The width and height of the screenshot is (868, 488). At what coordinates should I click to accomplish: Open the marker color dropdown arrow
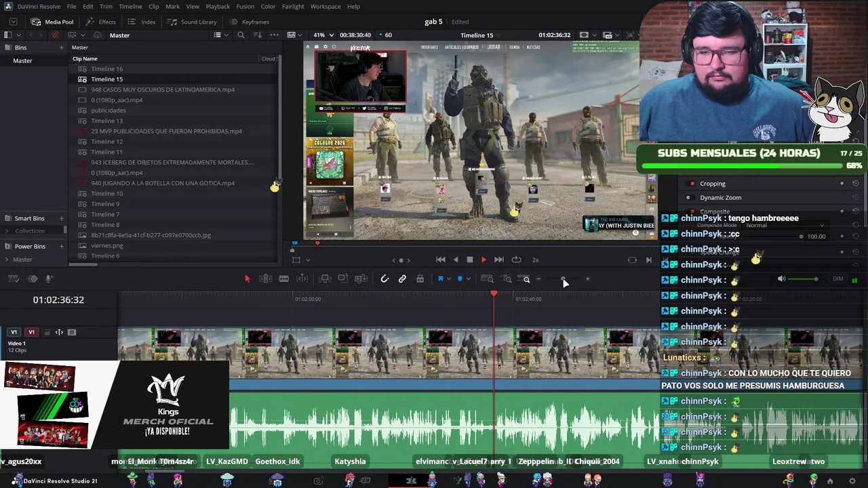[468, 279]
